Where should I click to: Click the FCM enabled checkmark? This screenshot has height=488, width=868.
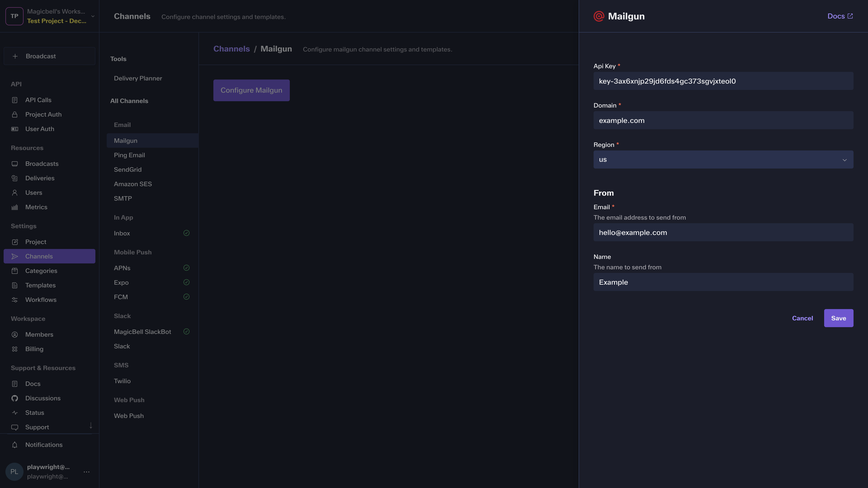point(186,297)
